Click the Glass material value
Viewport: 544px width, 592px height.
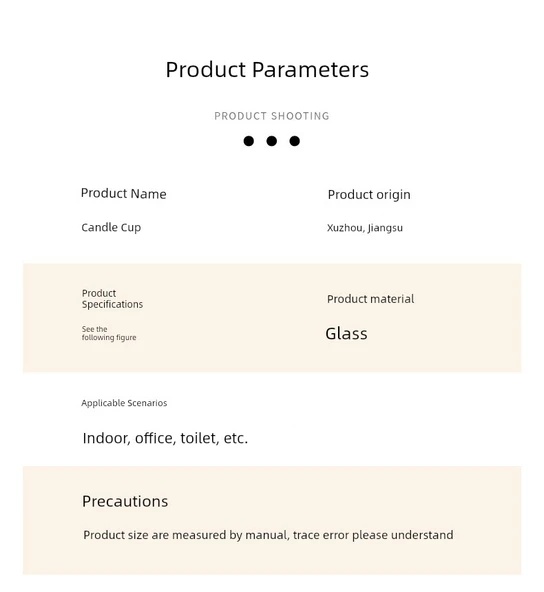click(x=346, y=334)
